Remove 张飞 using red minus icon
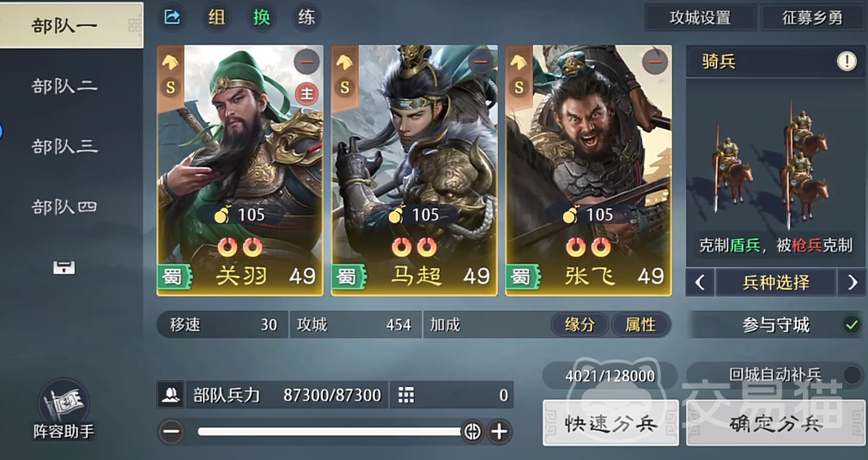Screen dimensions: 868x460 point(655,62)
